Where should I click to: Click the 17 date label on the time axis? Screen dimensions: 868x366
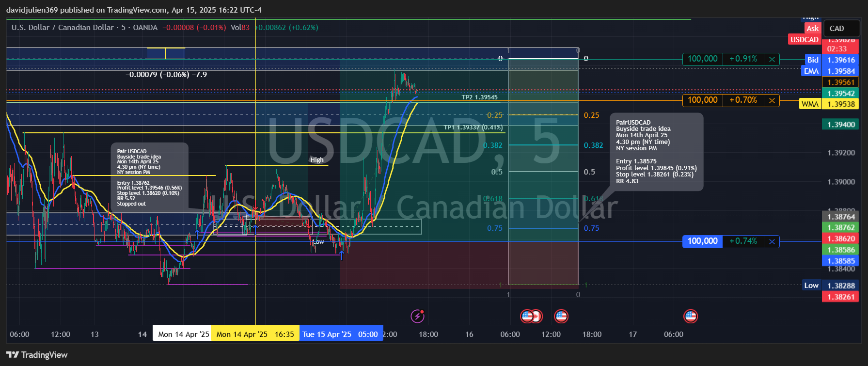pos(632,334)
